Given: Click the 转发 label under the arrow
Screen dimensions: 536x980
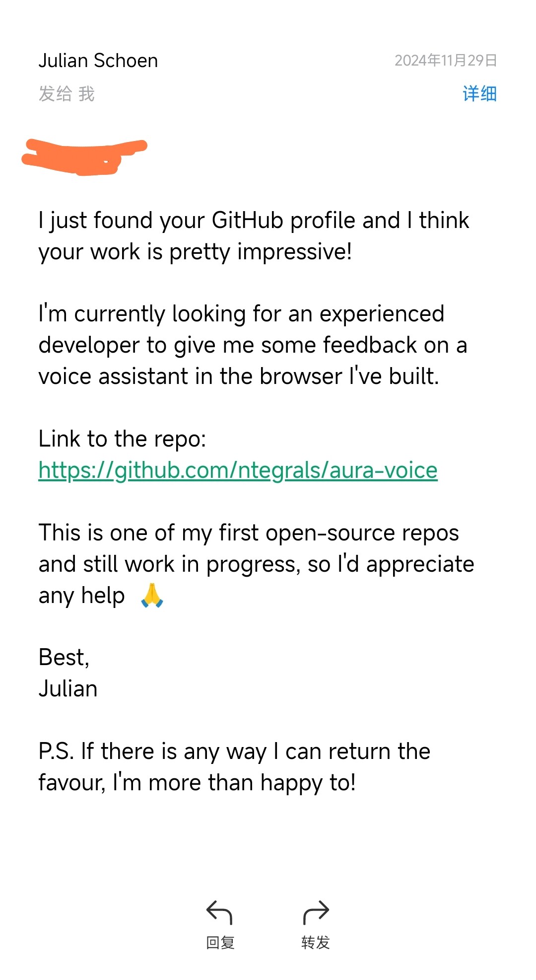Looking at the screenshot, I should coord(316,942).
